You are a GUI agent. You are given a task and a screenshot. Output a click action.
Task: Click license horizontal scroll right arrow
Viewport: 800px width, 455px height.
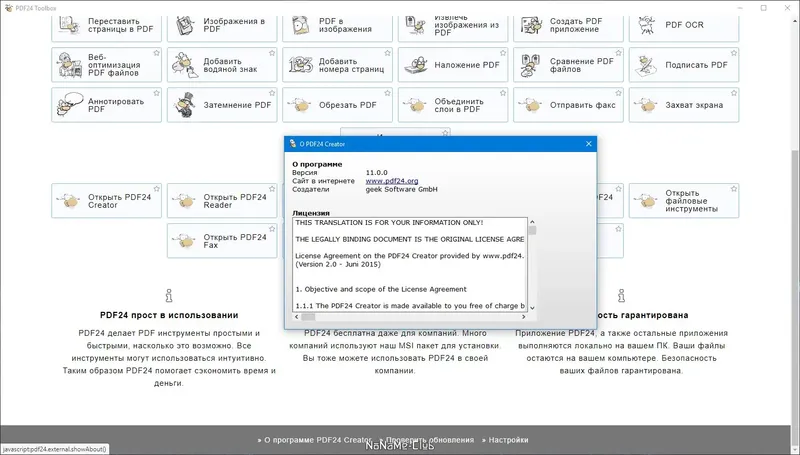pos(523,317)
